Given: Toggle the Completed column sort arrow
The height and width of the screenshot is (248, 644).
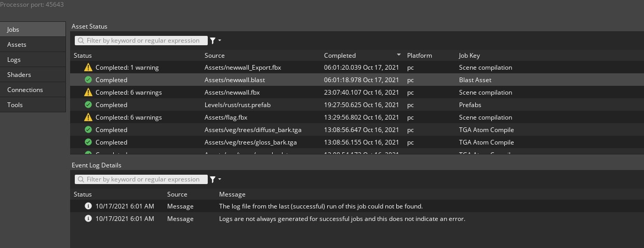Looking at the screenshot, I should coord(399,55).
